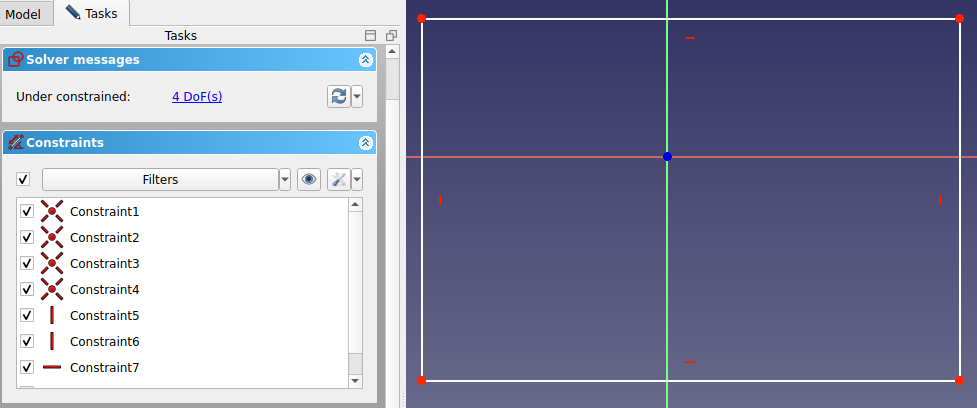Viewport: 977px width, 408px height.
Task: Select the top-left rectangle vertex point
Action: (x=421, y=19)
